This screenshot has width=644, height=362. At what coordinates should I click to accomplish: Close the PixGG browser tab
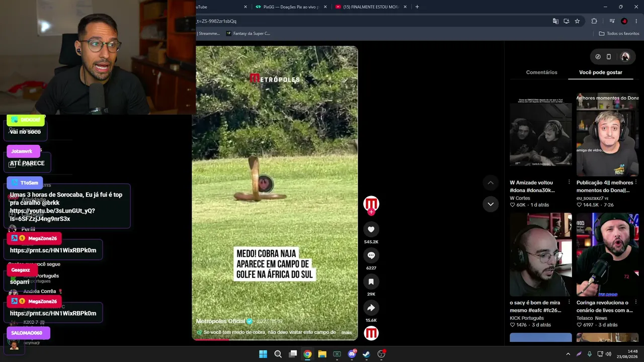[x=325, y=7]
